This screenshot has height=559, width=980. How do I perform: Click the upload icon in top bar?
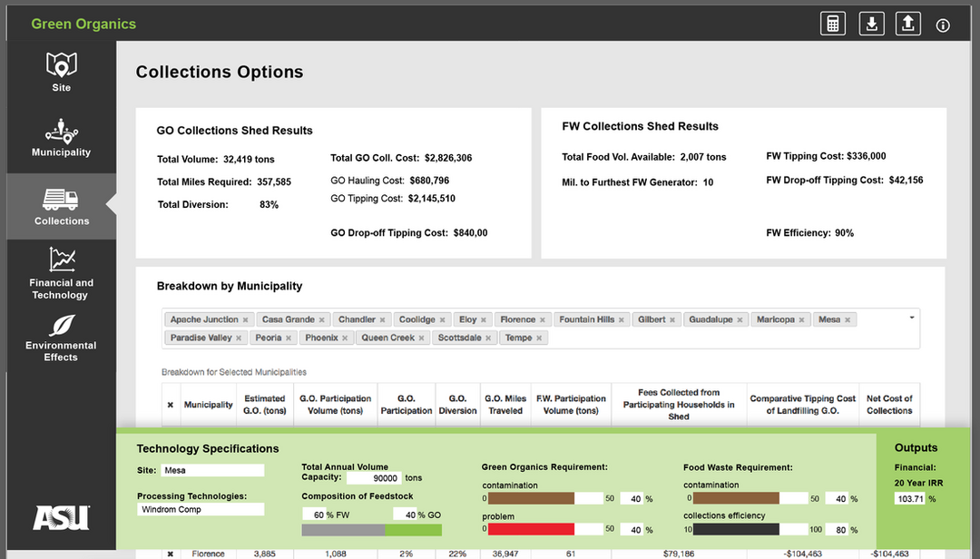coord(908,25)
